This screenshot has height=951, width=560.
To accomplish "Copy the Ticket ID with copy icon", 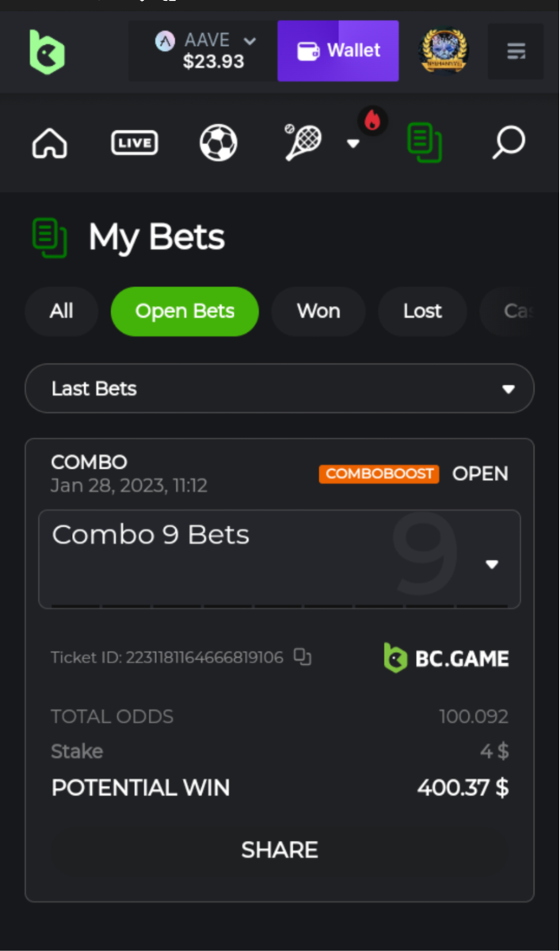I will pos(303,657).
